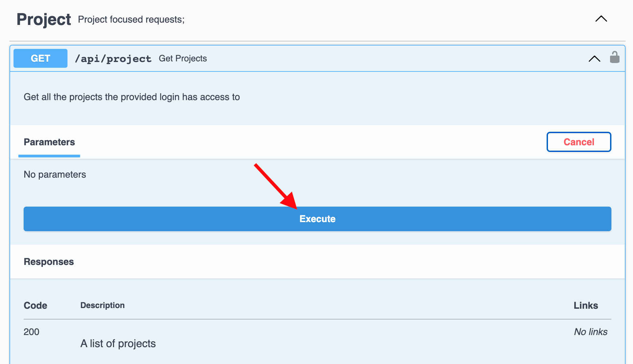
Task: Click the GET method badge
Action: point(40,58)
